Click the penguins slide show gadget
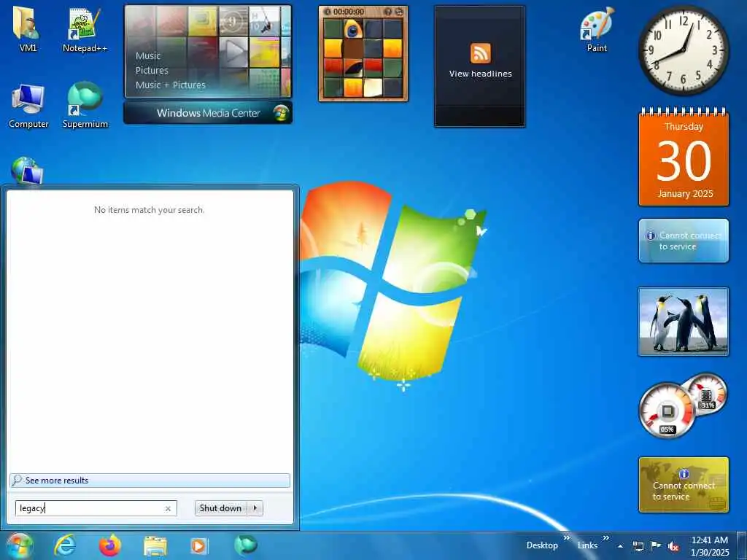Screen dimensions: 747x560 point(683,322)
